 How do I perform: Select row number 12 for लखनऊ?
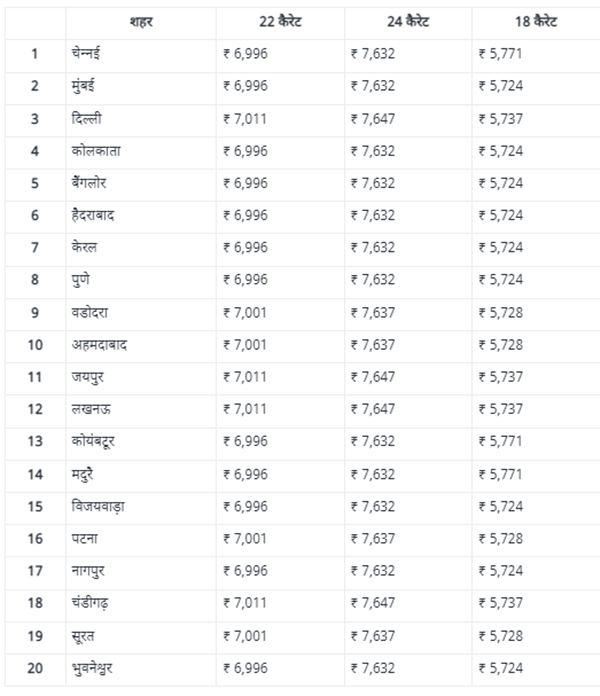click(x=35, y=409)
